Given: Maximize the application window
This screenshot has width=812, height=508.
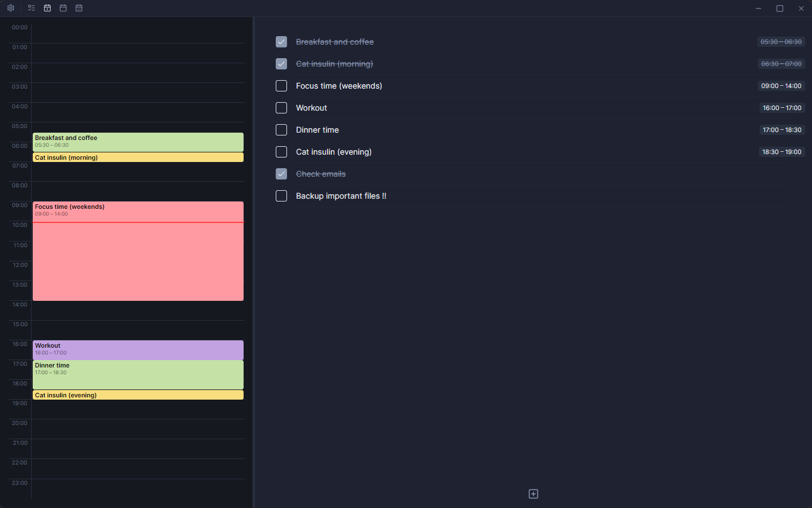Looking at the screenshot, I should click(x=780, y=8).
